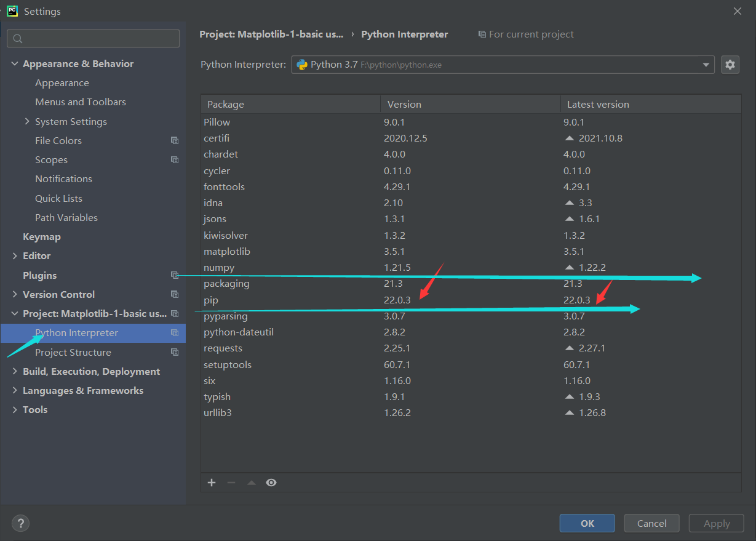Open the Project Structure page

[73, 353]
